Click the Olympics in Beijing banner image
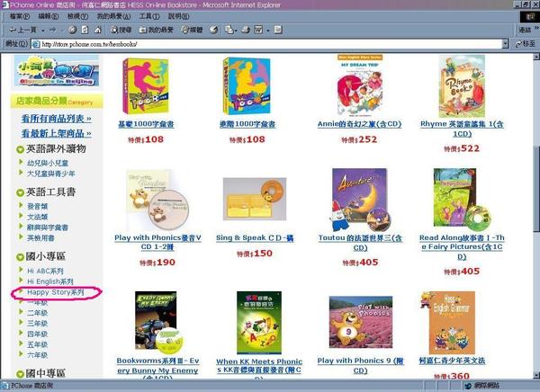The height and width of the screenshot is (392, 540). click(x=57, y=70)
